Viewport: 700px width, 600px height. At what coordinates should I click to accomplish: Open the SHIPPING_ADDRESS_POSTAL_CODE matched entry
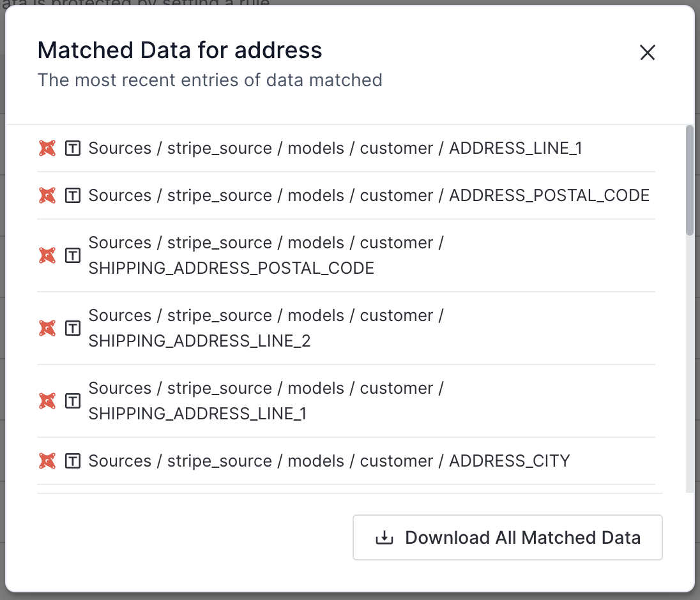(266, 256)
